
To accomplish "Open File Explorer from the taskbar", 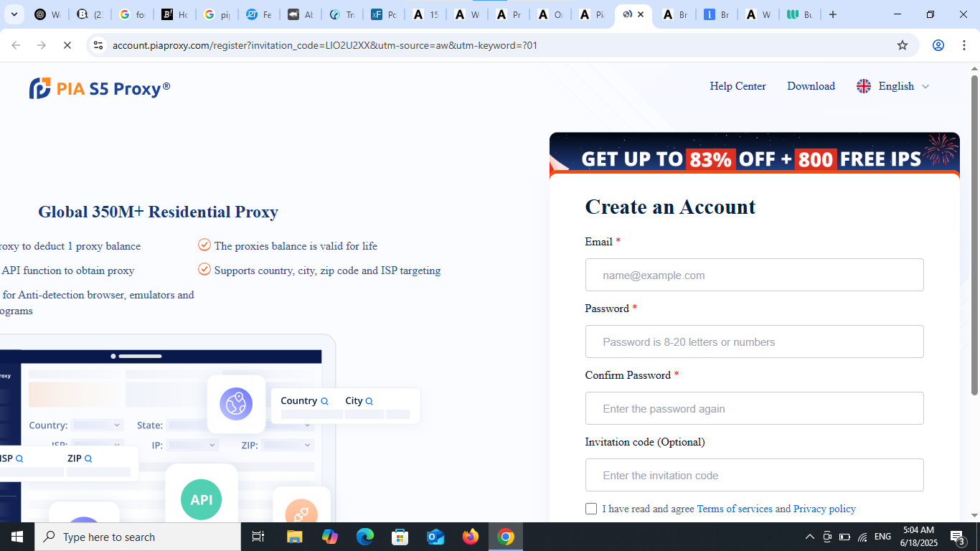I will click(x=295, y=537).
